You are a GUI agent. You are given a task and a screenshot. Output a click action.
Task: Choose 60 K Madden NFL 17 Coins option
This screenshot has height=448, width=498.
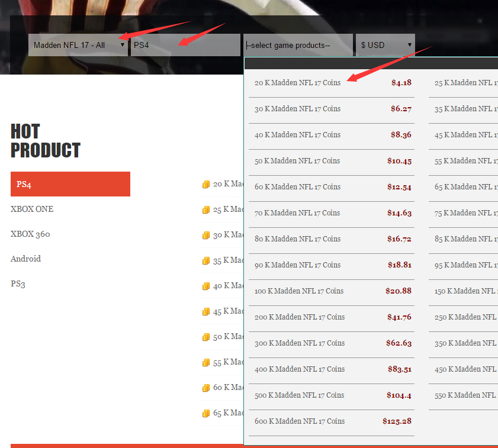(331, 187)
